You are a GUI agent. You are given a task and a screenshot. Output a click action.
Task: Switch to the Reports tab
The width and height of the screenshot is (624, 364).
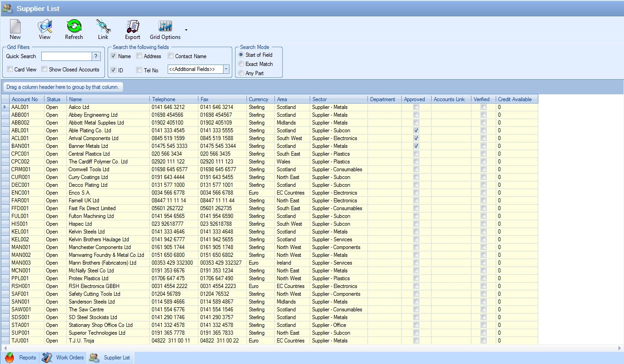point(21,358)
